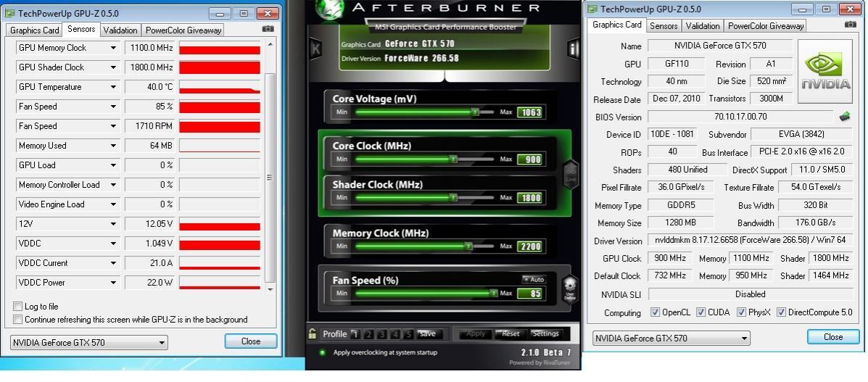Switch to Sensors tab in right GPU-Z window
This screenshot has height=382, width=868.
coord(664,26)
